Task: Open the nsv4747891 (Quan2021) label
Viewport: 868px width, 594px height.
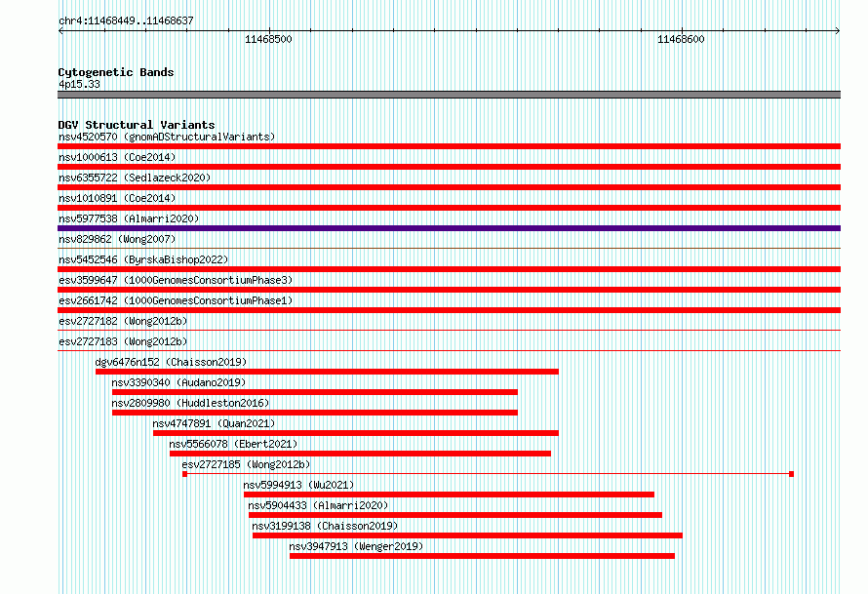Action: tap(214, 423)
